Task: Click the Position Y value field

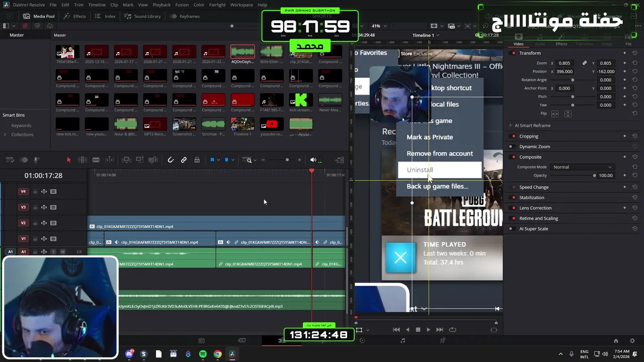Action: click(x=606, y=71)
